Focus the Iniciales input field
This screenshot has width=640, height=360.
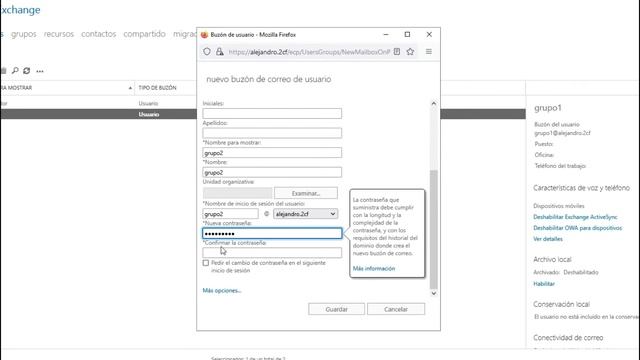[x=272, y=113]
